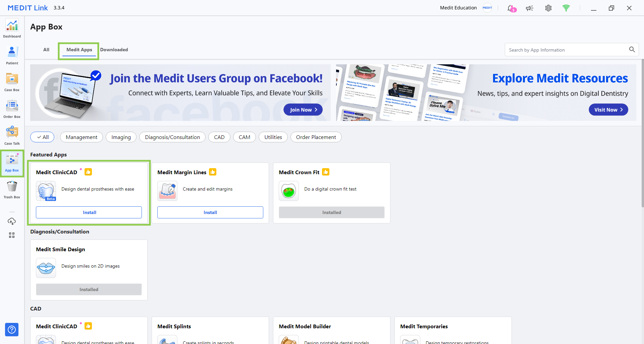Install Medit Margin Lines
Viewport: 644px width, 344px height.
[210, 212]
